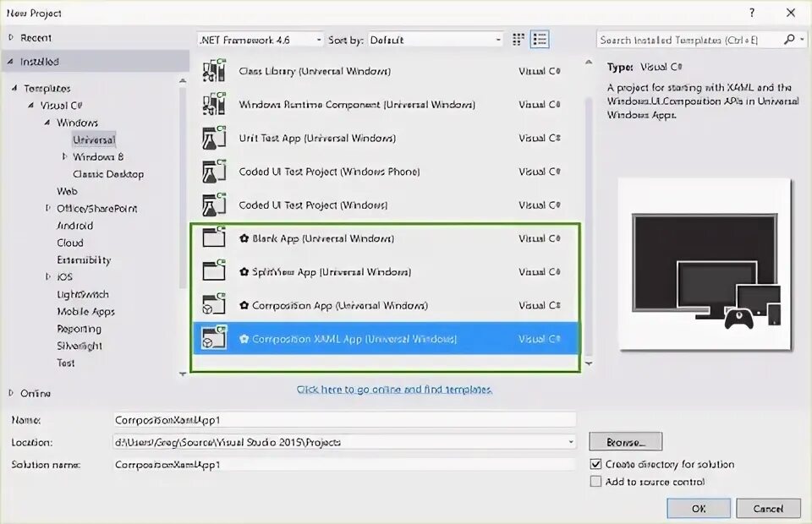Open the Sort by Default dropdown

pos(496,39)
